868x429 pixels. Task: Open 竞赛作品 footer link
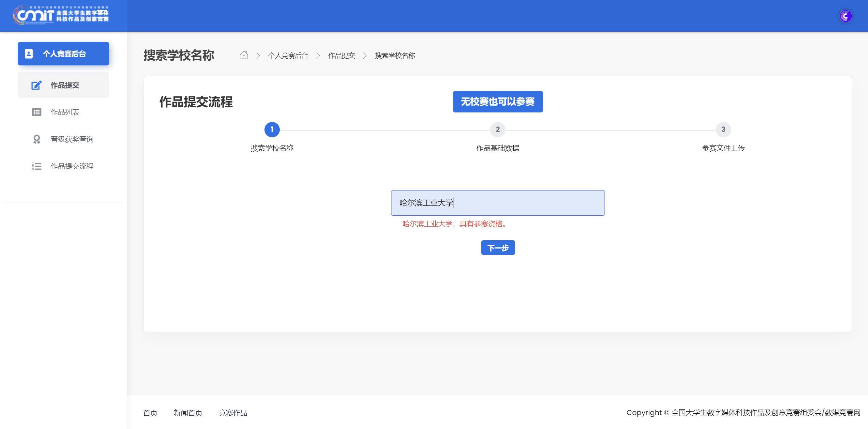coord(233,413)
